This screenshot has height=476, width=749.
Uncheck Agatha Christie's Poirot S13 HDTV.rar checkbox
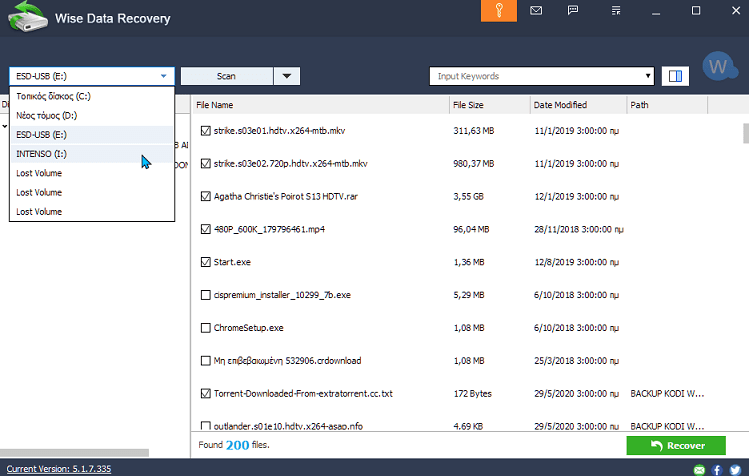[205, 196]
